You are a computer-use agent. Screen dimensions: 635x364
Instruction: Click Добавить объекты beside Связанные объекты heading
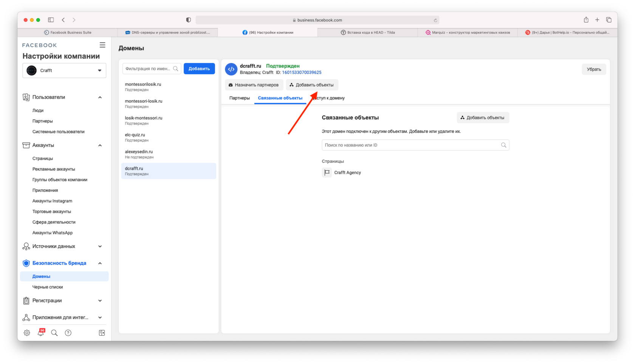[483, 118]
